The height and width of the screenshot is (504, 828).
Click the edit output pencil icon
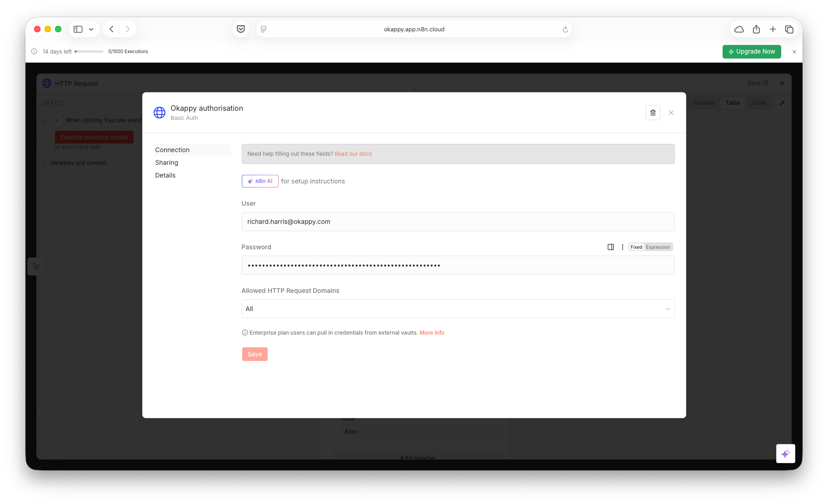coord(782,103)
